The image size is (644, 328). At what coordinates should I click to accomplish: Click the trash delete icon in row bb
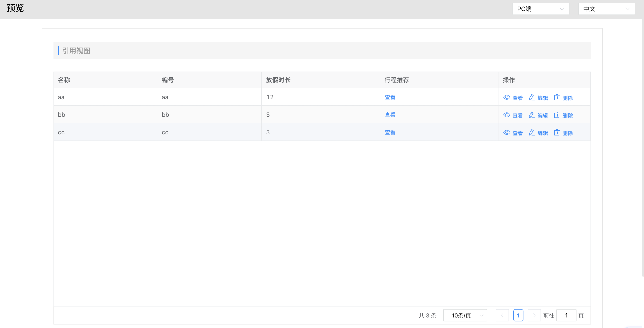[x=557, y=115]
